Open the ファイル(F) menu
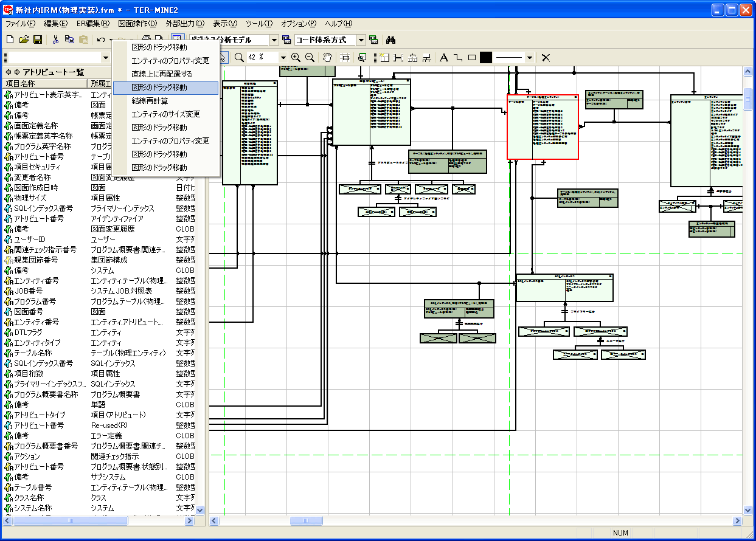Image resolution: width=756 pixels, height=541 pixels. (x=20, y=24)
